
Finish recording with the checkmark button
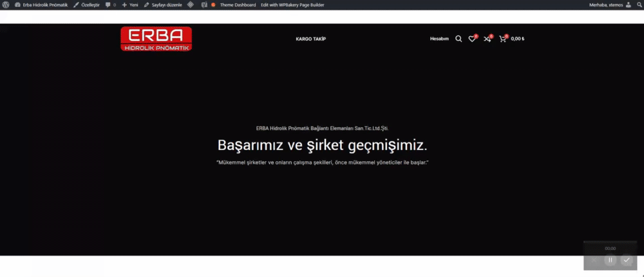(x=627, y=260)
